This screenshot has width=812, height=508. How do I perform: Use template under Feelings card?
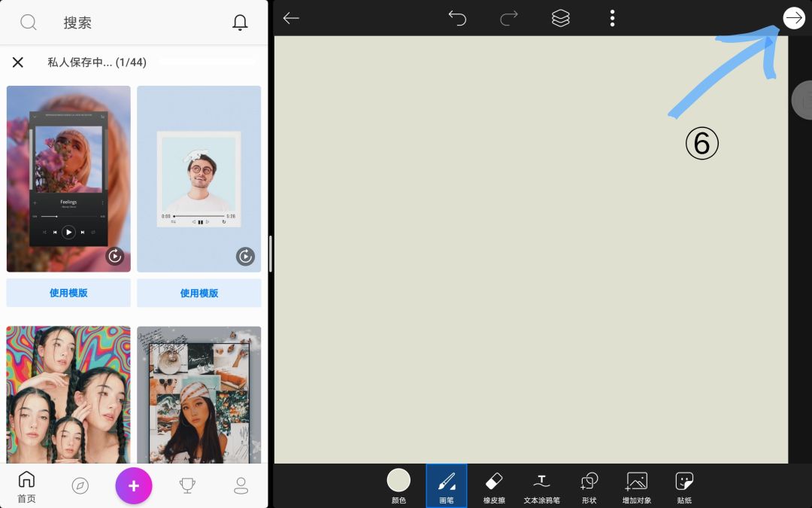tap(68, 293)
